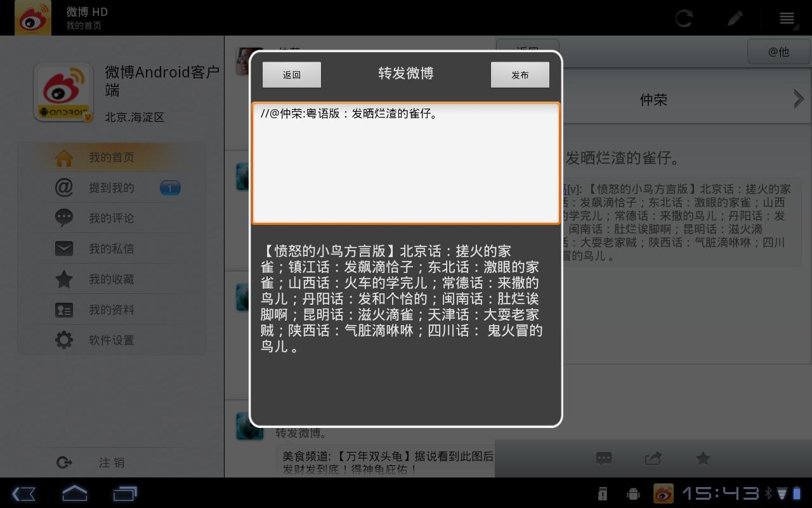Viewport: 812px width, 508px height.
Task: Compose a new post via pencil icon
Action: (x=735, y=18)
